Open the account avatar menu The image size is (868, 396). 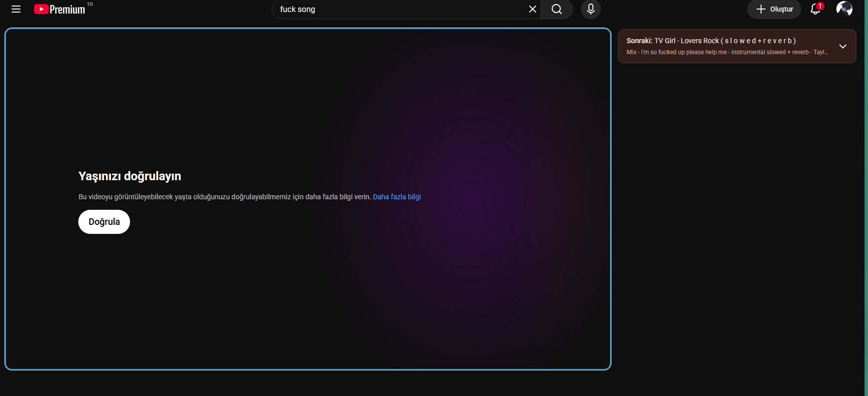click(844, 9)
